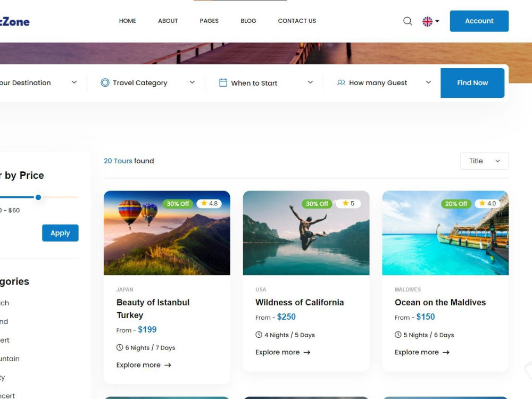Click the guests icon beside How many Guest

[341, 82]
